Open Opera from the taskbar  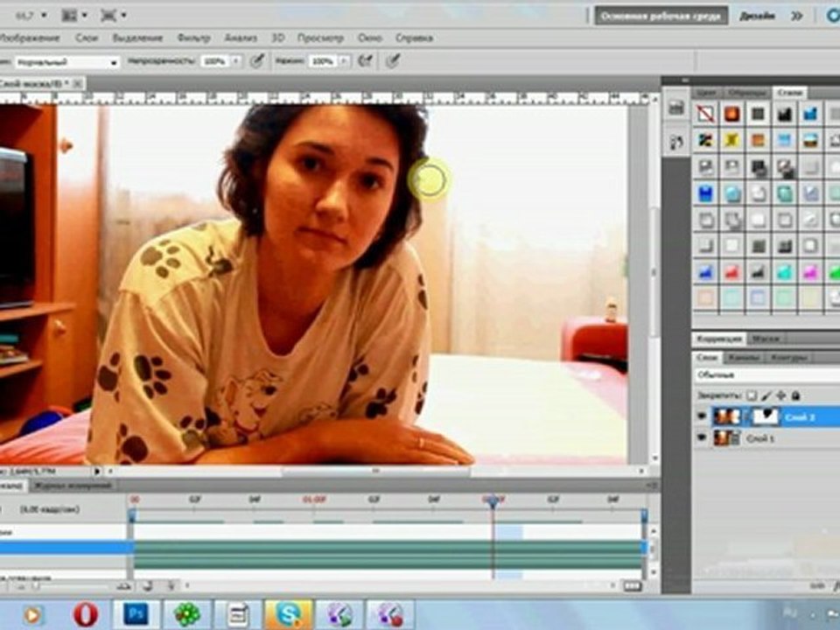(86, 614)
